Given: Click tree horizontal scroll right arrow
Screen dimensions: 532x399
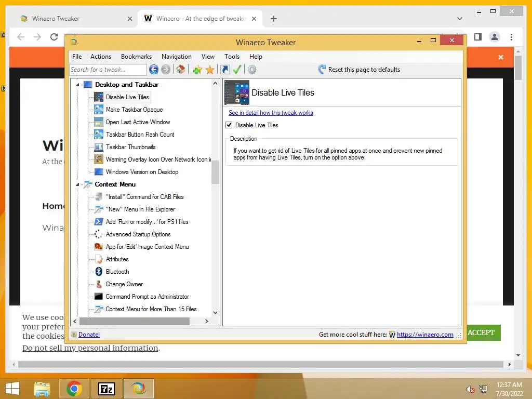Looking at the screenshot, I should tap(207, 321).
